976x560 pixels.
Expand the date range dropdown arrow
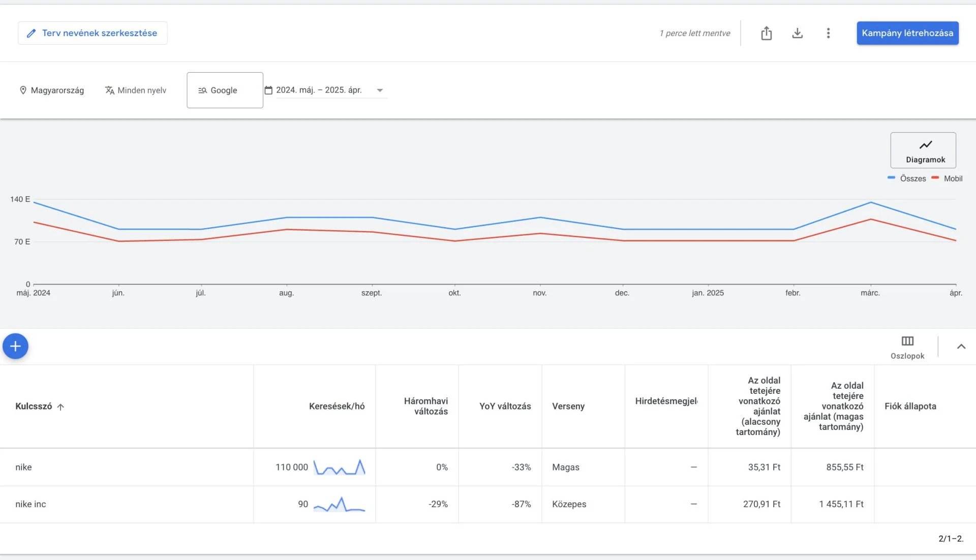[380, 90]
